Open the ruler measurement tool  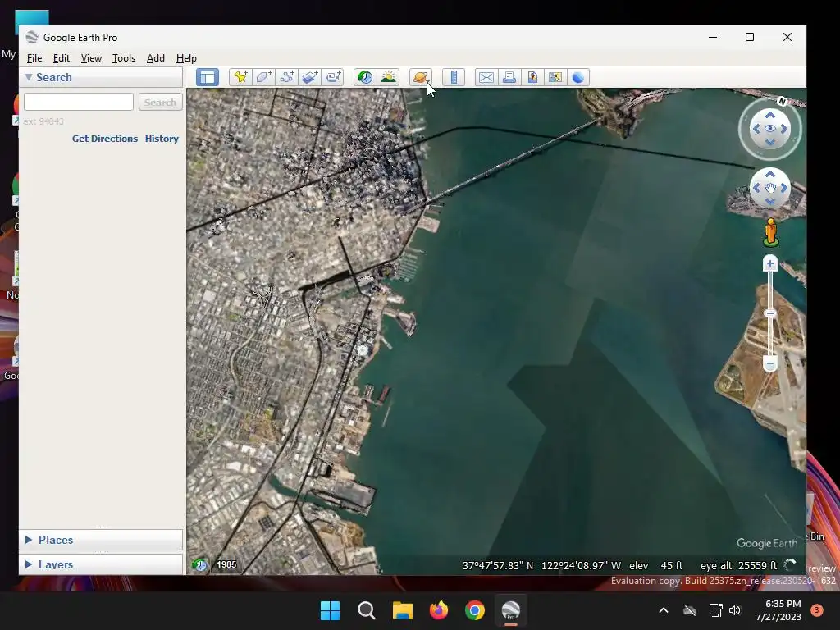pos(454,77)
